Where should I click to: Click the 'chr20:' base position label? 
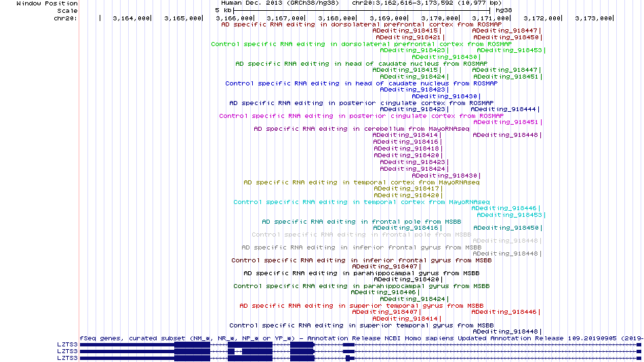[x=65, y=18]
